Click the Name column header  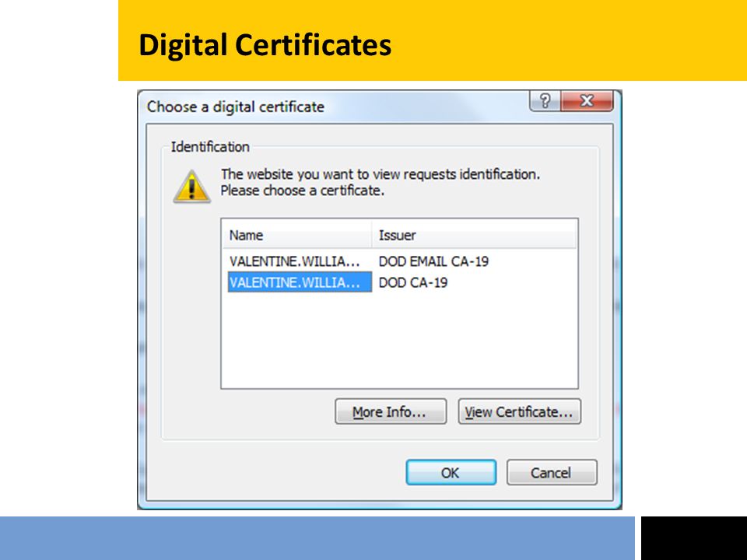coord(296,235)
